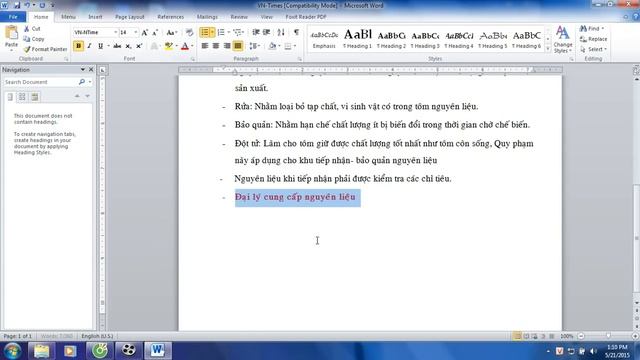Open the Change Case Aa dropdown
The height and width of the screenshot is (360, 640).
(171, 32)
